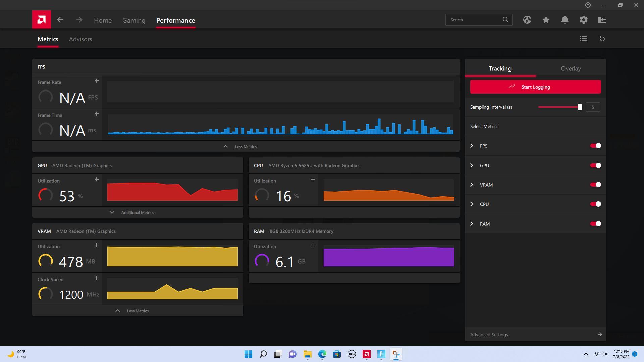The image size is (644, 362).
Task: Switch to list view icon
Action: click(583, 39)
